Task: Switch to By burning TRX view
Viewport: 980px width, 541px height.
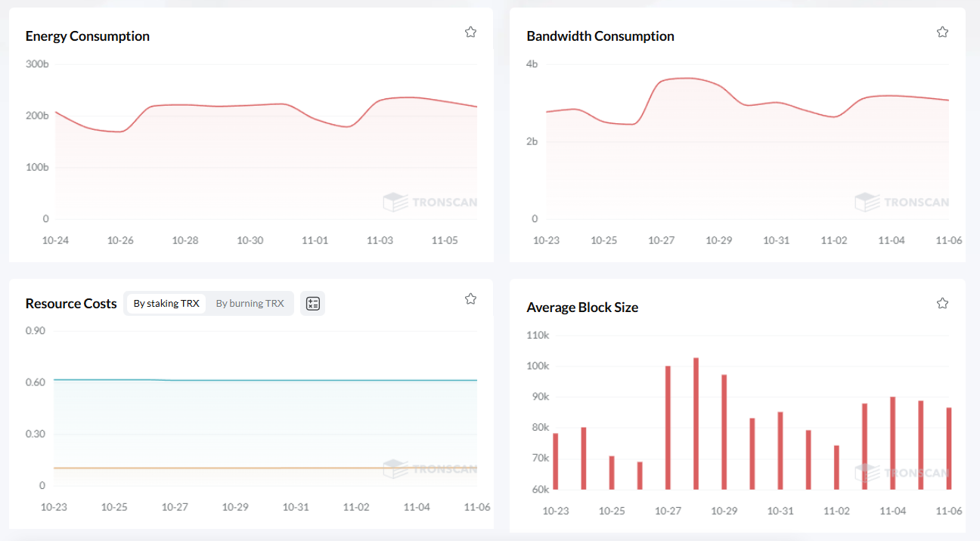Action: [250, 304]
